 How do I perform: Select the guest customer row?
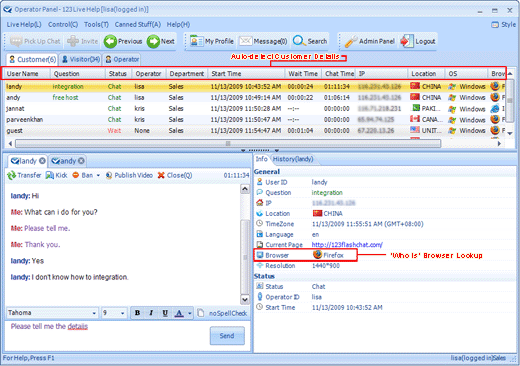pos(255,131)
